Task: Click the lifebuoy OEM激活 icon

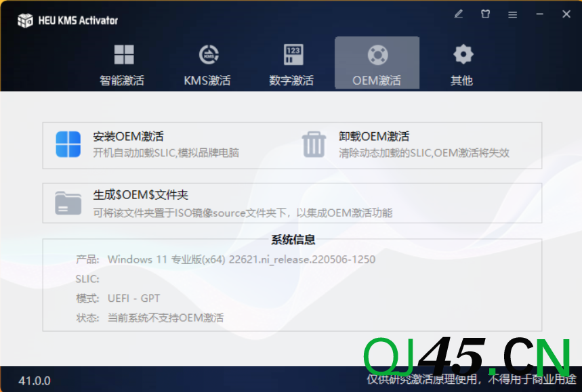Action: click(378, 55)
